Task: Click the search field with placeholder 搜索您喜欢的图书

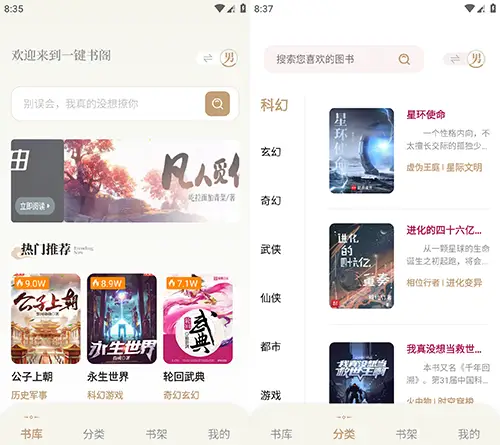Action: point(344,59)
